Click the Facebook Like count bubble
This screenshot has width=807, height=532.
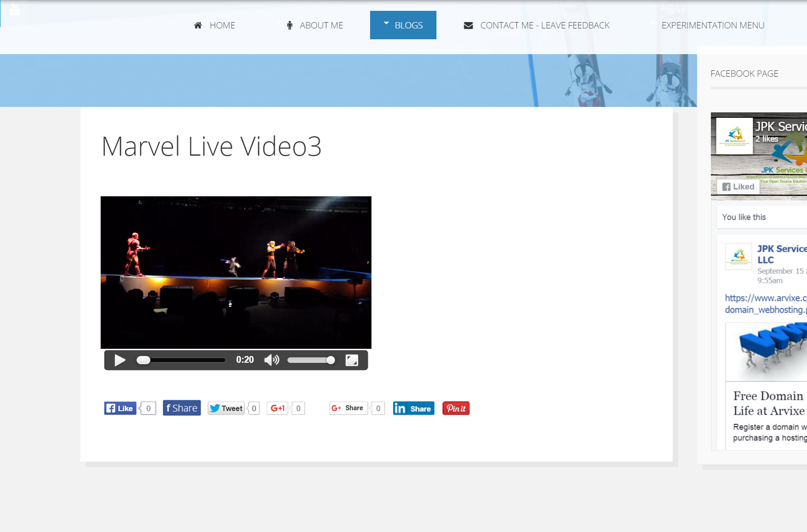tap(148, 408)
